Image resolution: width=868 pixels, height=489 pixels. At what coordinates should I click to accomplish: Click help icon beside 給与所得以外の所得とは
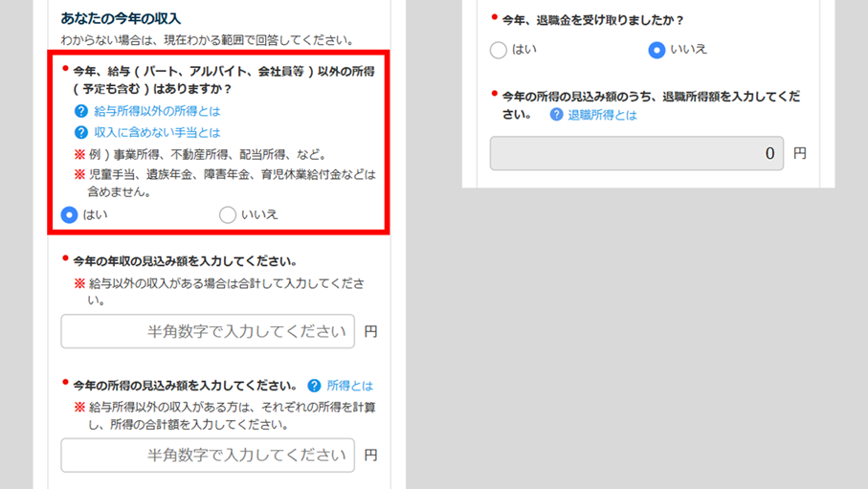pyautogui.click(x=80, y=111)
